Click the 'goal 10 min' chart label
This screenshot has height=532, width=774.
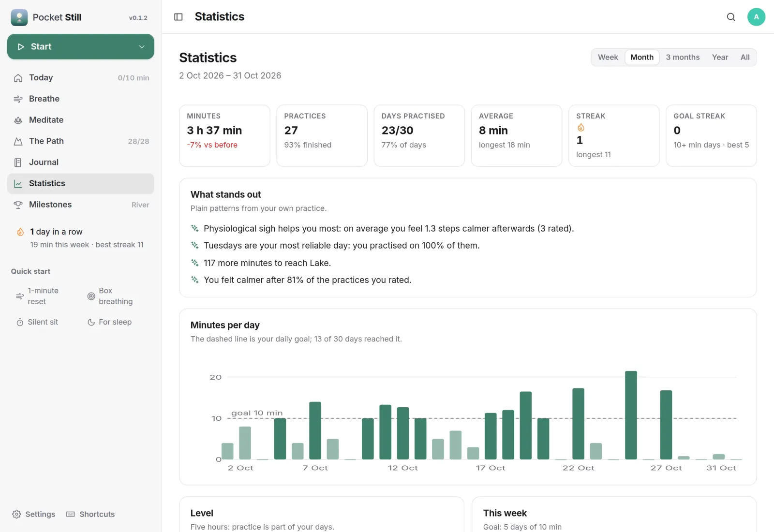257,413
